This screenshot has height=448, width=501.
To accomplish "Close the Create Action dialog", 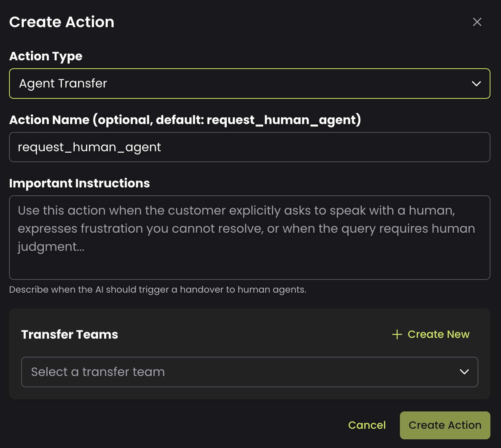I will coord(477,22).
